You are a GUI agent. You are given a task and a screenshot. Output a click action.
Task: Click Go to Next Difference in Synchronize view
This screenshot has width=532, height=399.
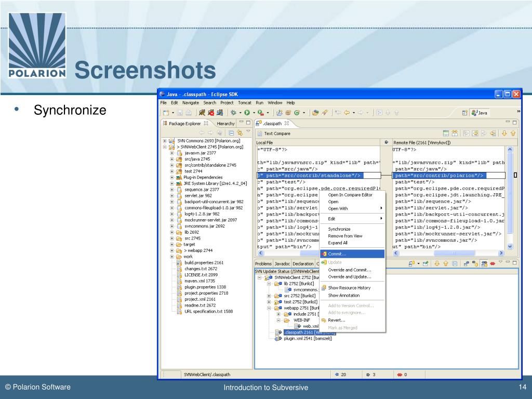437,263
